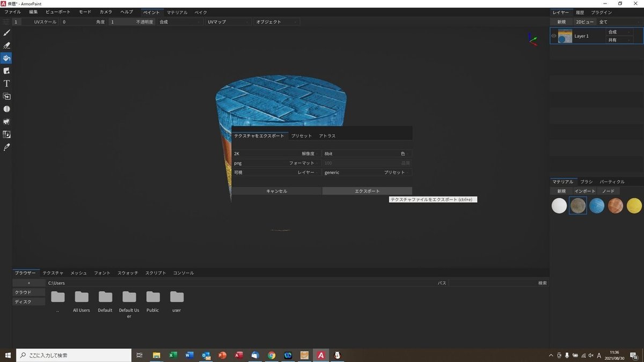This screenshot has height=362, width=644.
Task: Select the Text tool
Action: pyautogui.click(x=7, y=84)
